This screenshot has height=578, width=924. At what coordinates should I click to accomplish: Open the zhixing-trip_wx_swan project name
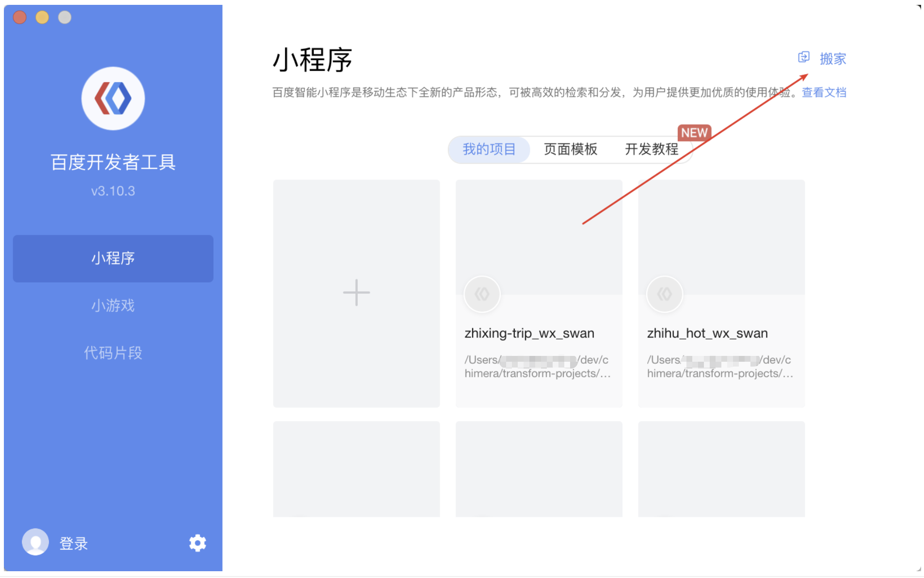(529, 333)
